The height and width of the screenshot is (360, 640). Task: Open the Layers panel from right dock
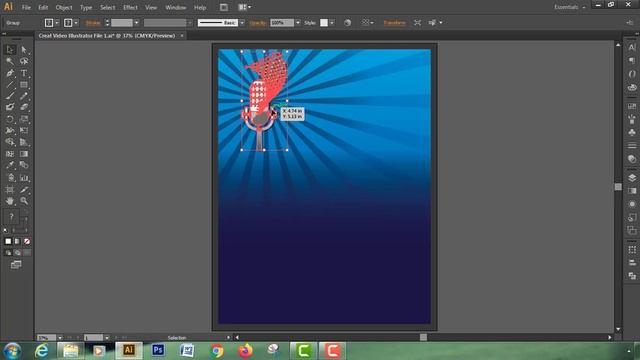click(632, 178)
